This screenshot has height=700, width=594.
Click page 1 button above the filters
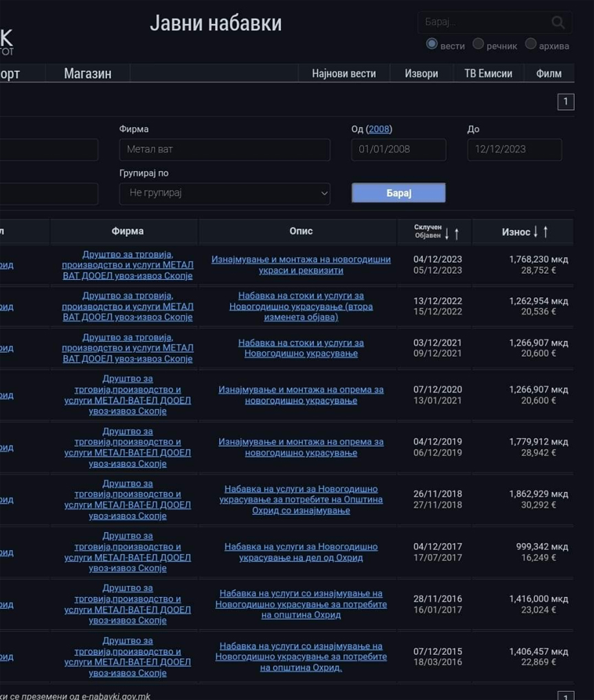565,102
